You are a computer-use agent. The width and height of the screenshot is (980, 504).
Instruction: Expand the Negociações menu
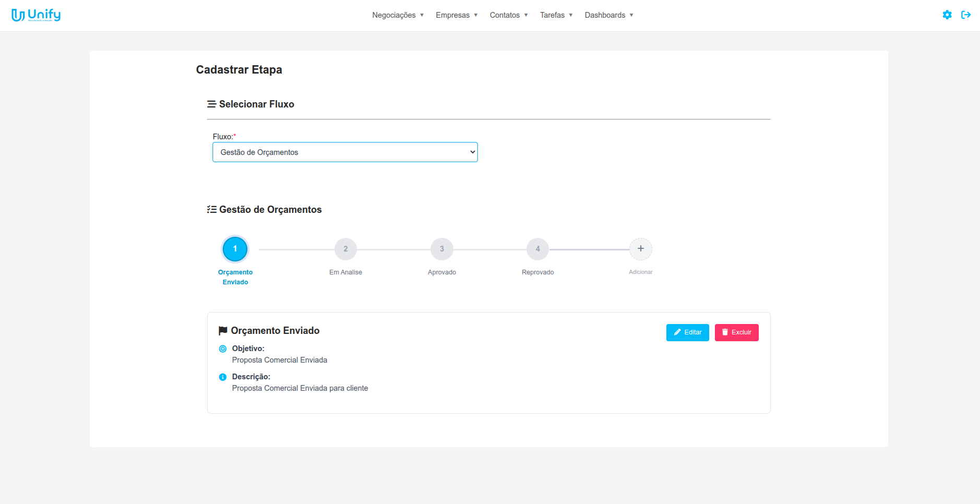click(x=398, y=15)
